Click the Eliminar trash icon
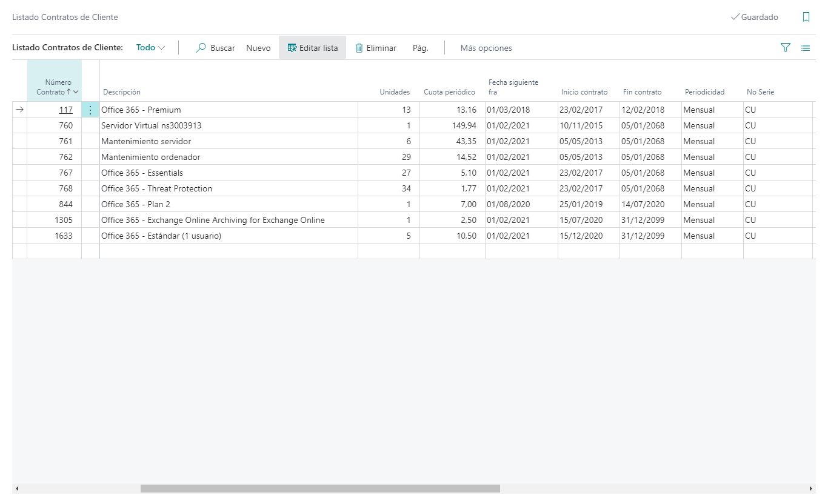 point(359,48)
